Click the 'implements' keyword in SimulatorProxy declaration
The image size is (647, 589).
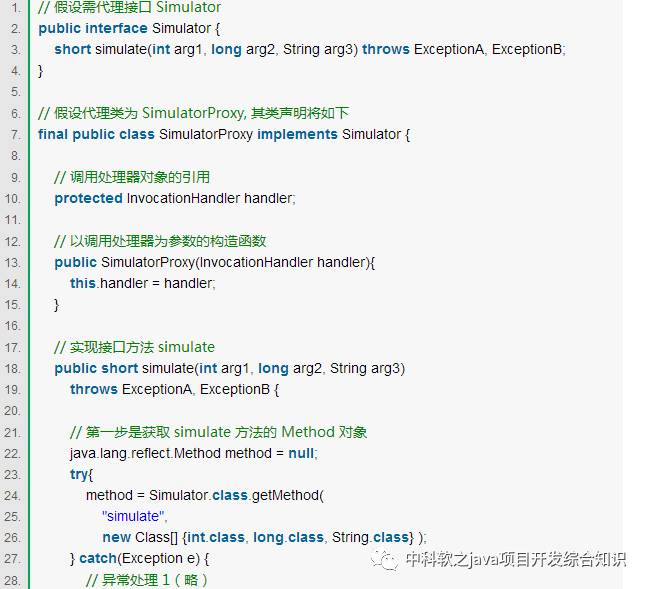[x=297, y=135]
